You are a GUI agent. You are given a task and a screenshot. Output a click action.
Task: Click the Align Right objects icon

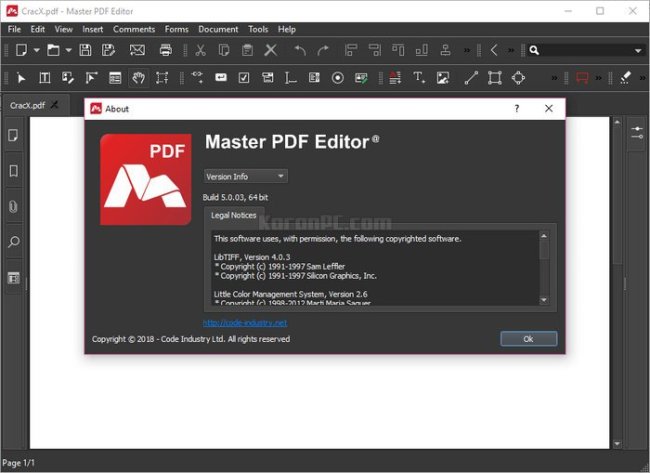coord(375,50)
